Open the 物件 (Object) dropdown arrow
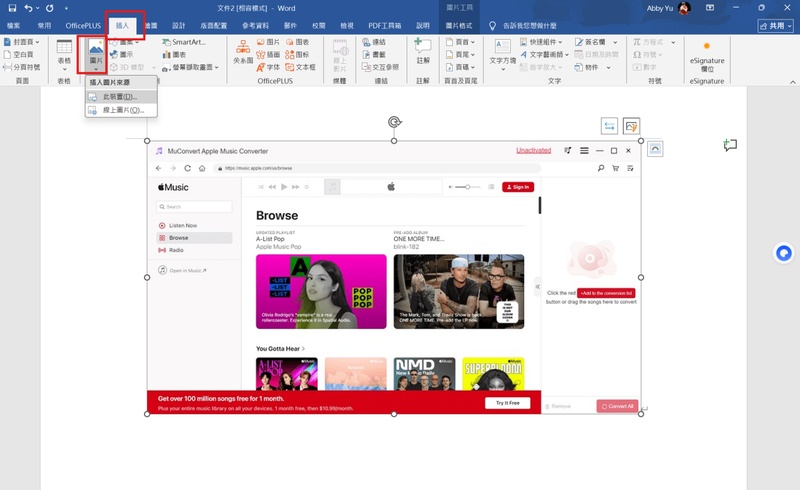The height and width of the screenshot is (490, 800). 609,67
